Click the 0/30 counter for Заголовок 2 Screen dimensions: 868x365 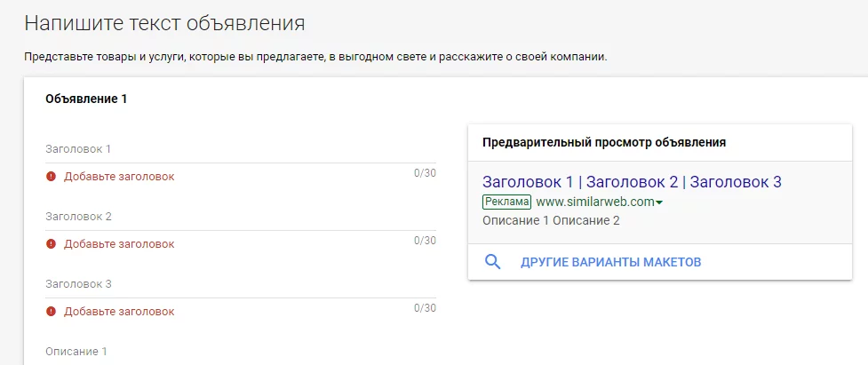tap(426, 241)
